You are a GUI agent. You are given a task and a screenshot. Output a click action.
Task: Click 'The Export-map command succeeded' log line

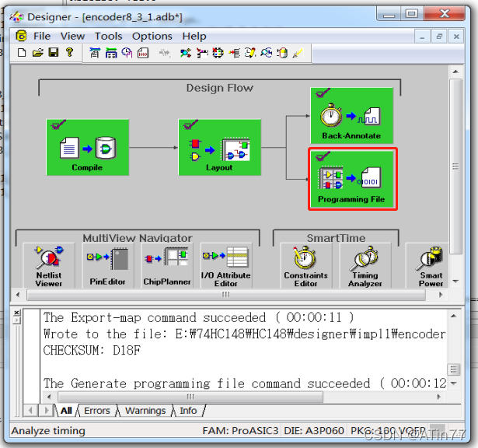tap(198, 317)
